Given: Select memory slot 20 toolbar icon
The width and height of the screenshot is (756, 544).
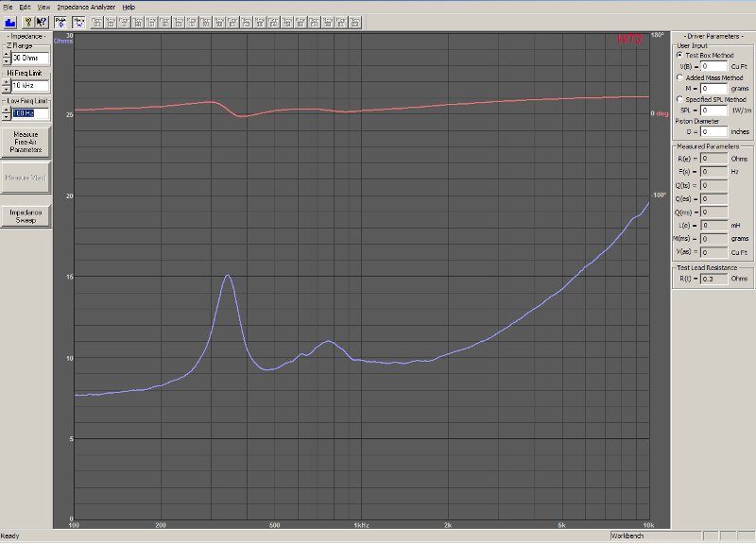Looking at the screenshot, I should click(x=355, y=22).
